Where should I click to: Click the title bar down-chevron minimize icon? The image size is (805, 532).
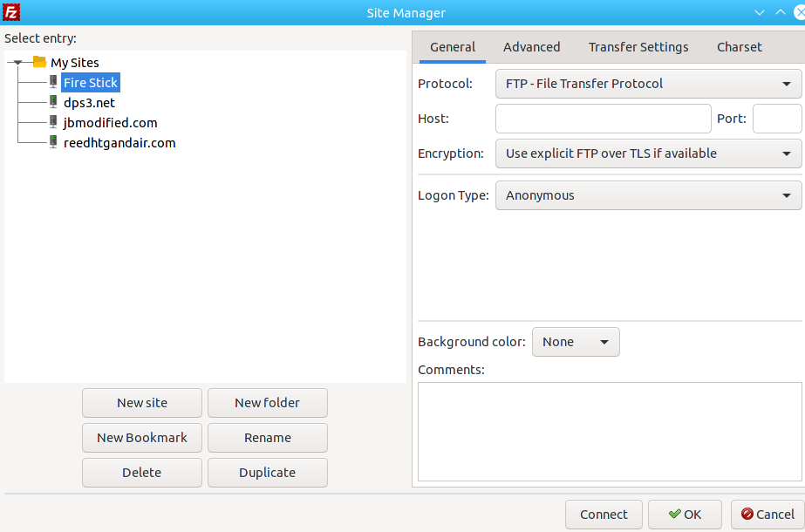pyautogui.click(x=760, y=13)
